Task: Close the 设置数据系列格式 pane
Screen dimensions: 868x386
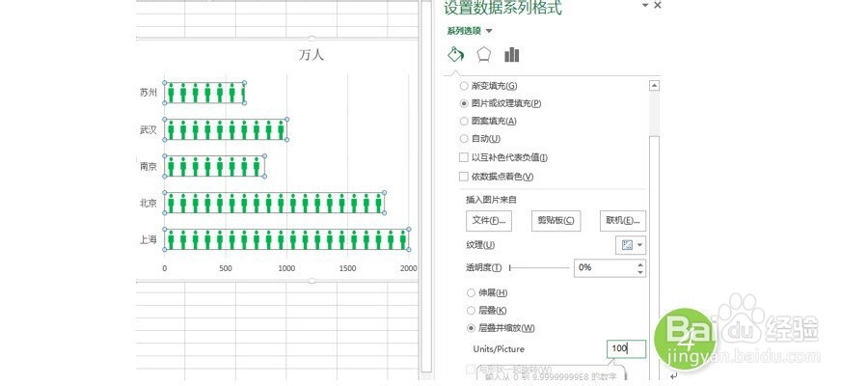Action: click(657, 5)
